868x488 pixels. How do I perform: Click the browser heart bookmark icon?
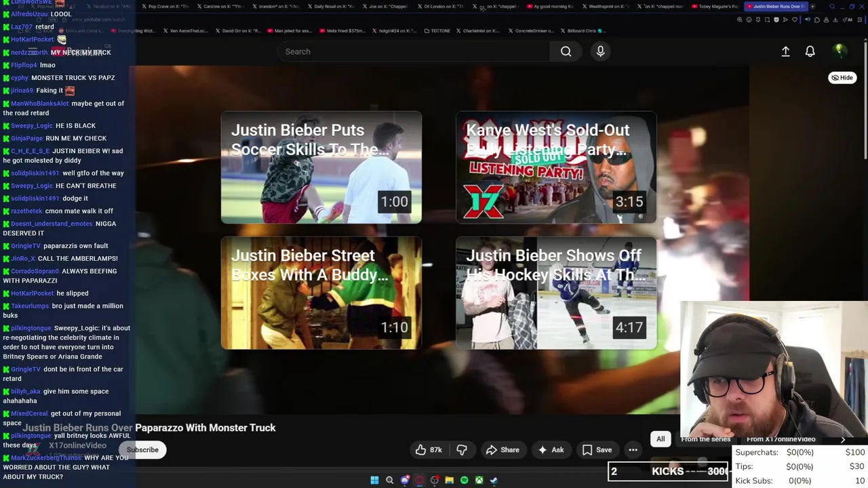click(x=795, y=20)
